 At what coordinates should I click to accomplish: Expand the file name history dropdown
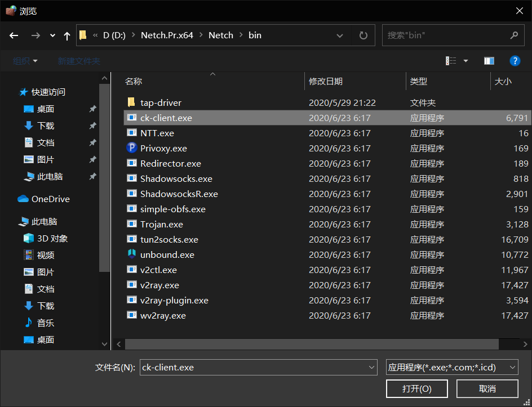pyautogui.click(x=371, y=368)
